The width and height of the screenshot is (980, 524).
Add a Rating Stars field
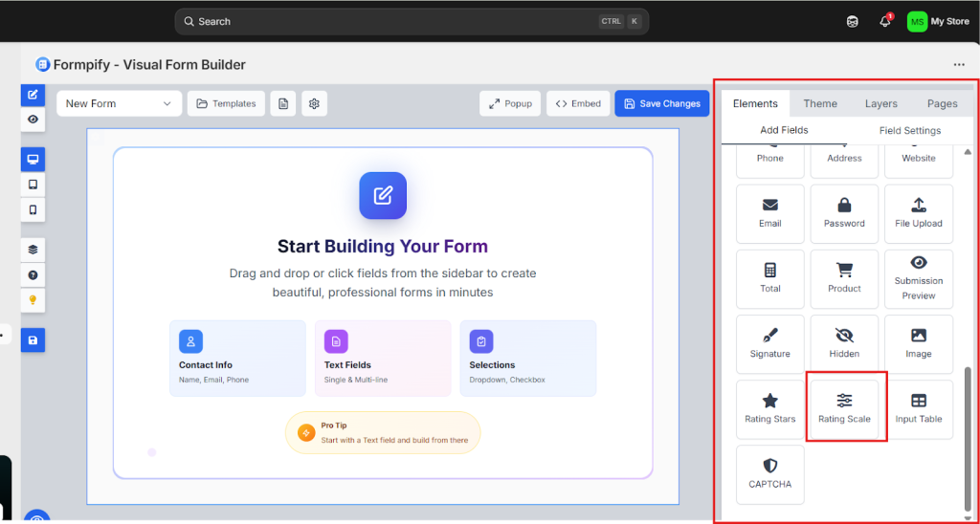769,408
